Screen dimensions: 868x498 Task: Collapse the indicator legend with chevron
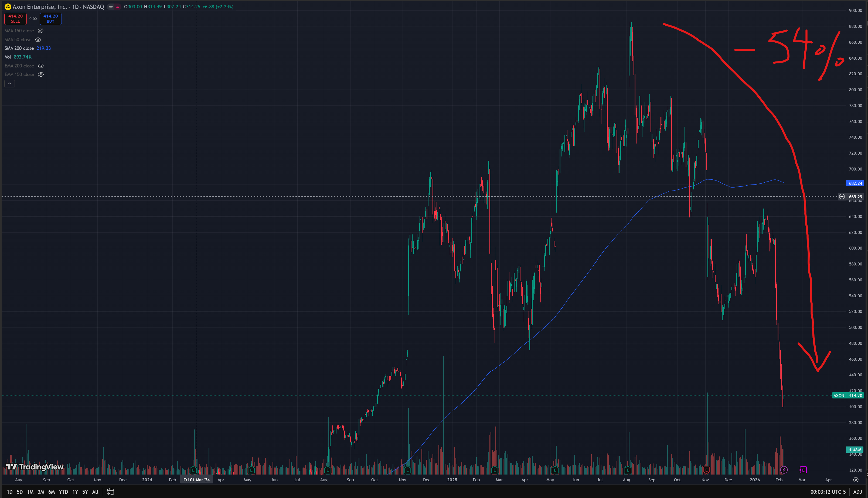pos(9,83)
